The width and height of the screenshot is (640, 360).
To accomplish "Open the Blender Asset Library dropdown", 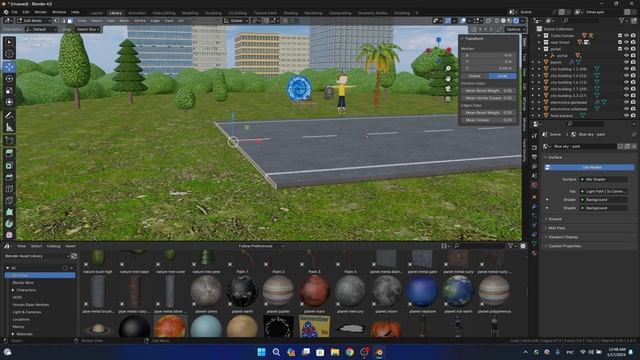I will pyautogui.click(x=37, y=256).
